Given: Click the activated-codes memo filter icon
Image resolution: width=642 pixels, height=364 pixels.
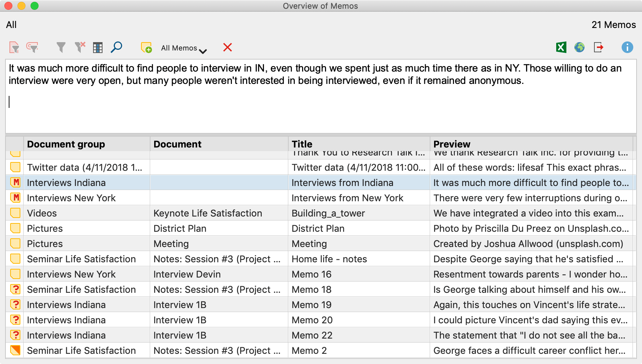Looking at the screenshot, I should (x=32, y=48).
